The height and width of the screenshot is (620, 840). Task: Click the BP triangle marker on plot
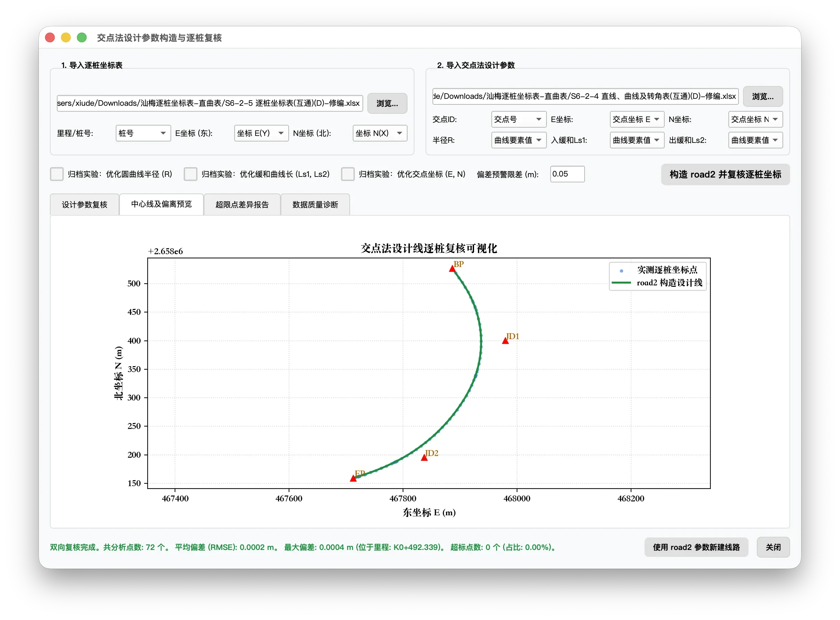(x=452, y=269)
